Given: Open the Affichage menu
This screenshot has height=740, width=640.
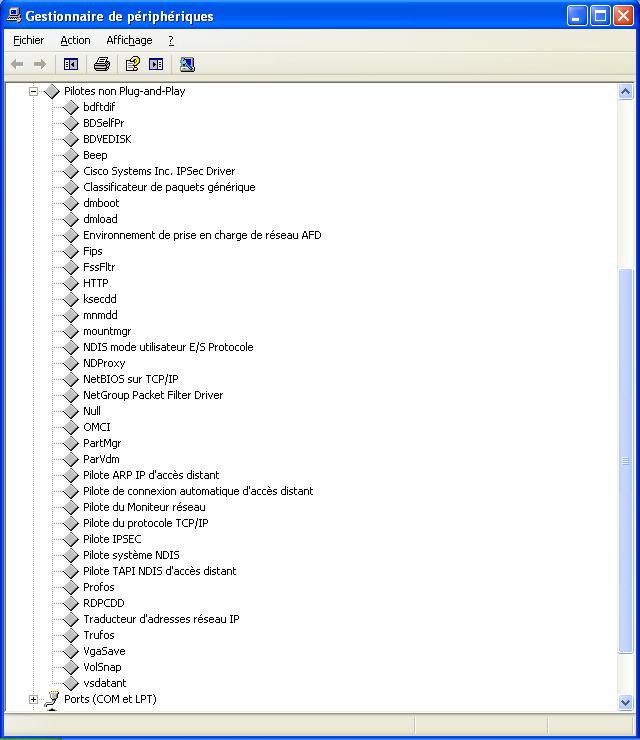Looking at the screenshot, I should 129,41.
